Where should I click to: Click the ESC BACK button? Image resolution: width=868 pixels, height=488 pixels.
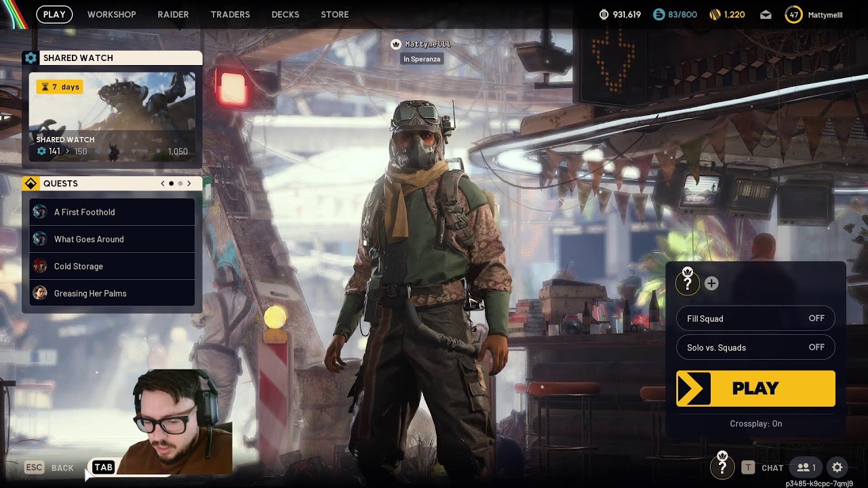(50, 468)
